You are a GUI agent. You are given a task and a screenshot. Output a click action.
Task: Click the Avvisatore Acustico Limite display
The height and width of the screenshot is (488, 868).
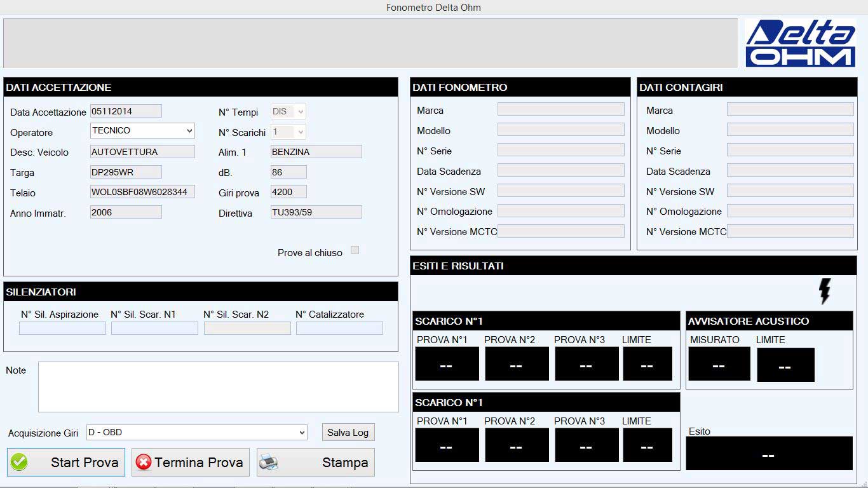click(785, 365)
